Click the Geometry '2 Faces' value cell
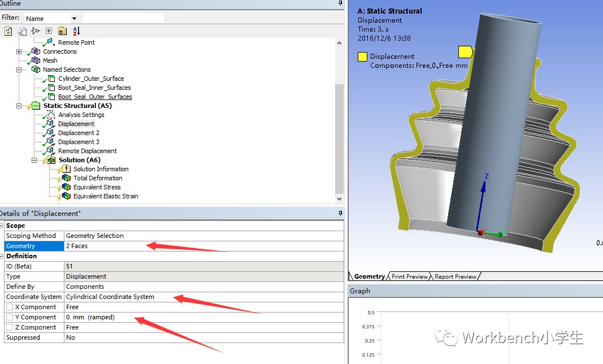This screenshot has height=364, width=603. click(x=204, y=246)
